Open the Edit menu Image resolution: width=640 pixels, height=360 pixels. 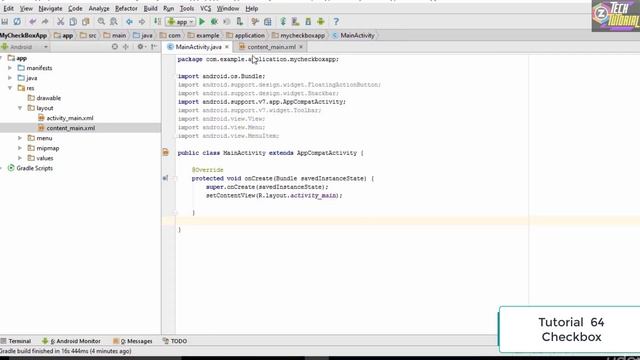pyautogui.click(x=8, y=8)
